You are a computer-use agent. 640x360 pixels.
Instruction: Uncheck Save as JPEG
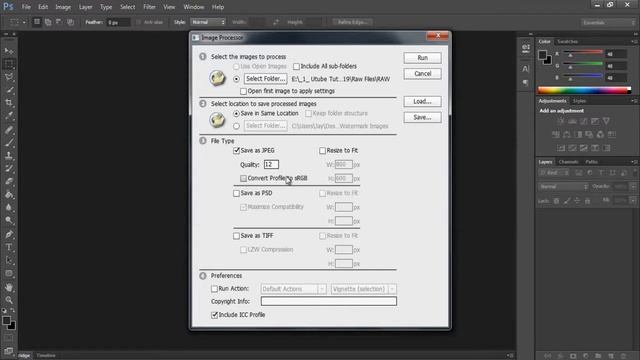(x=236, y=151)
